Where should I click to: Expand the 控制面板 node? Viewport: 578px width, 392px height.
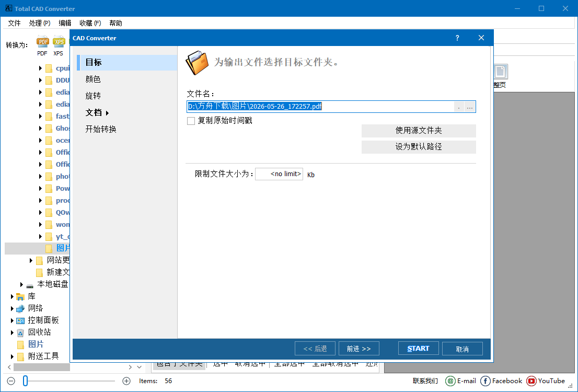click(12, 320)
